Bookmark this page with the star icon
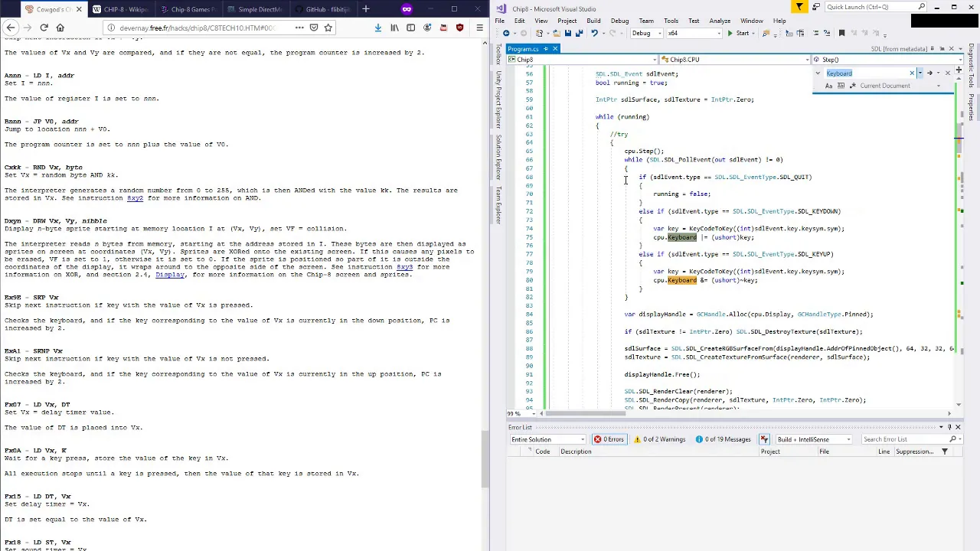 click(x=328, y=28)
